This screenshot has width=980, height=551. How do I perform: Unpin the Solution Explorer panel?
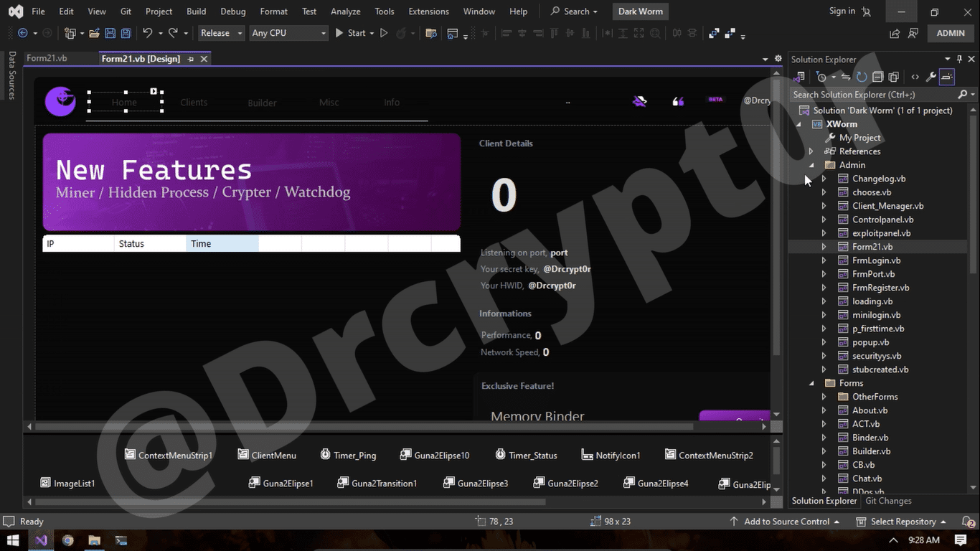tap(959, 59)
